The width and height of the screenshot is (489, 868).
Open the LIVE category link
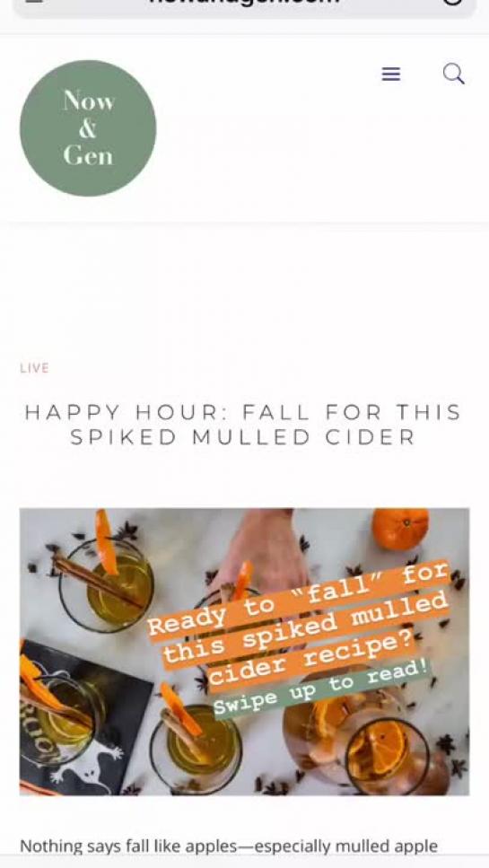(x=34, y=368)
